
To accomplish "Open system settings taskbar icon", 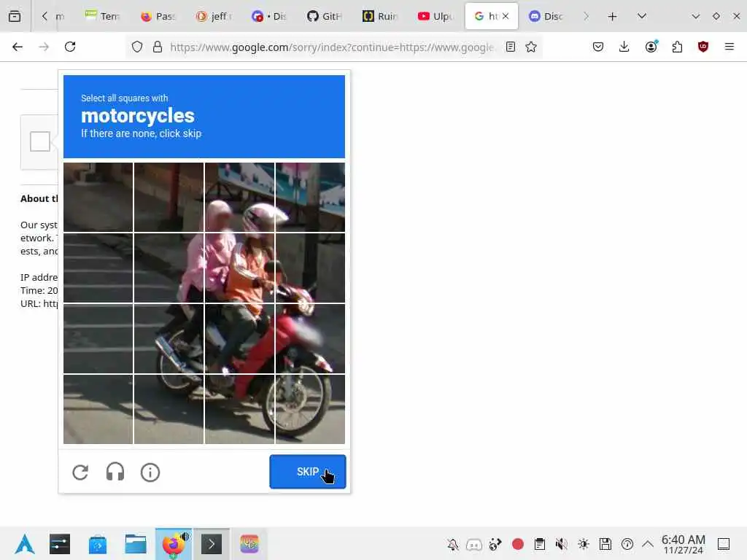I will click(x=60, y=544).
